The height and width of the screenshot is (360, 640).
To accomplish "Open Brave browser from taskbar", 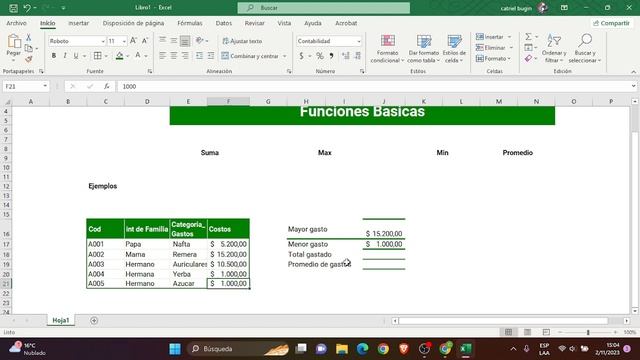I will pyautogui.click(x=404, y=349).
